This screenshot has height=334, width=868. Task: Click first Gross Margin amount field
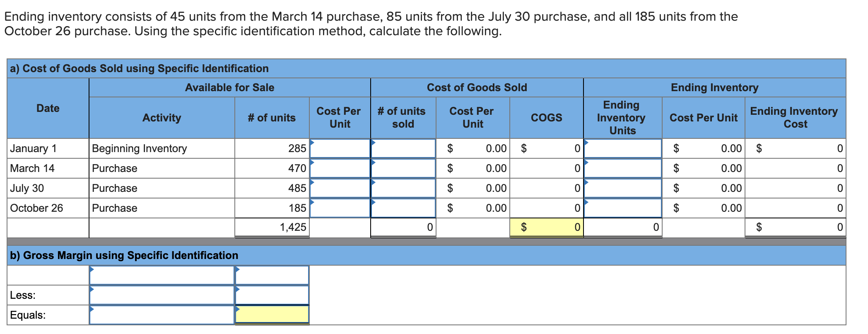(x=272, y=275)
